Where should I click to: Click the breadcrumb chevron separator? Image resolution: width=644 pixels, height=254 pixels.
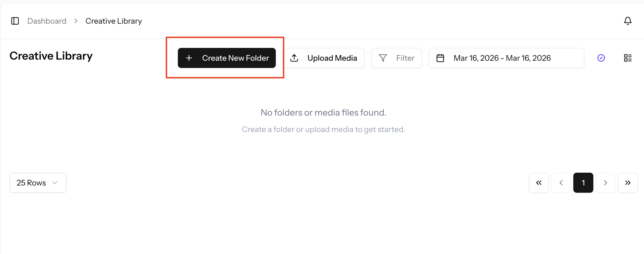[75, 21]
